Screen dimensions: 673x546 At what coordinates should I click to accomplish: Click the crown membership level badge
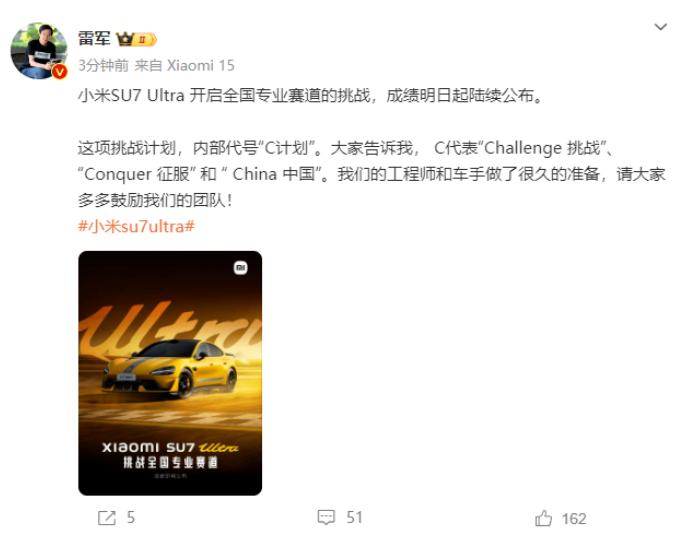pos(136,39)
